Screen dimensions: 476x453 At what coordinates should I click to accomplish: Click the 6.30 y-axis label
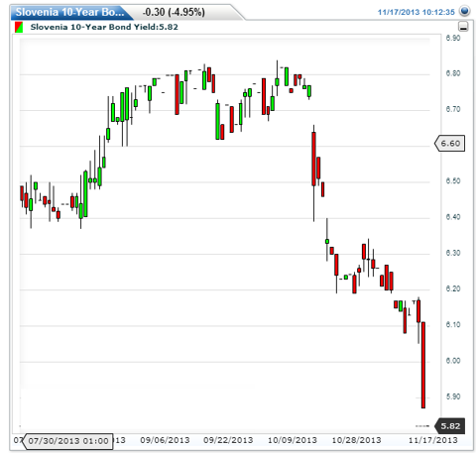pyautogui.click(x=453, y=253)
